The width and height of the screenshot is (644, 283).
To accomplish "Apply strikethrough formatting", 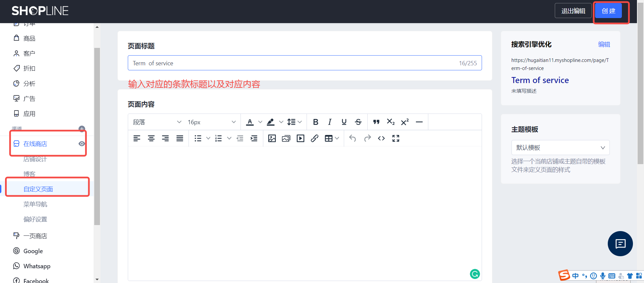I will pyautogui.click(x=358, y=122).
